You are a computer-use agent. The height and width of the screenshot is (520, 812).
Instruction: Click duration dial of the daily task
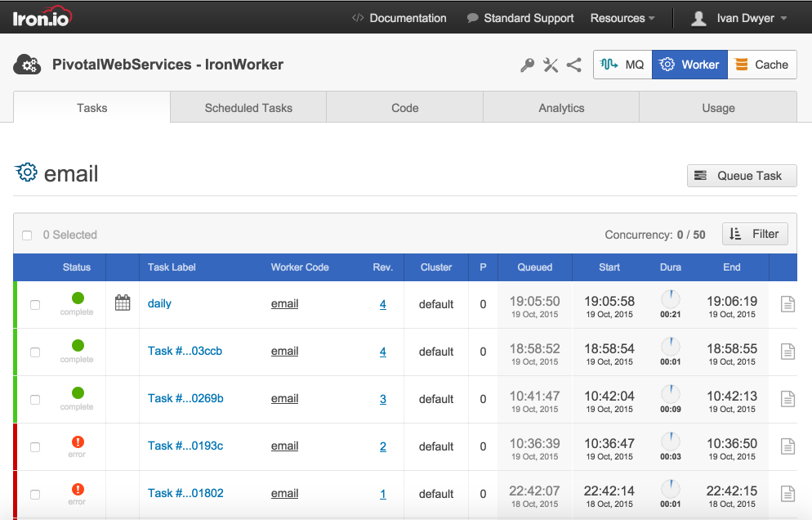671,299
